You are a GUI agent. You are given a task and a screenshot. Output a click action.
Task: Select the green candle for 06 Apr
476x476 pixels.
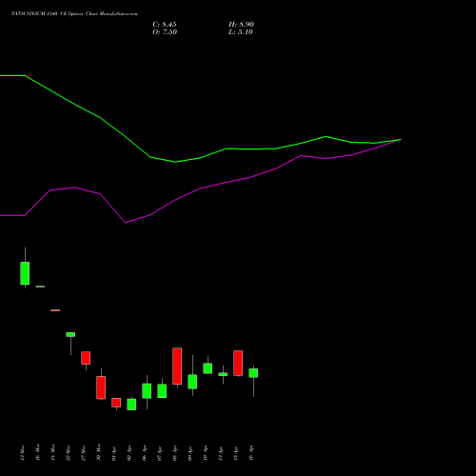(147, 391)
